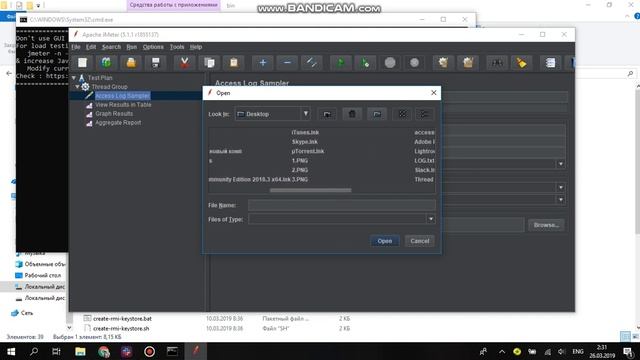Click the Clear All results icon
640x360 pixels.
pyautogui.click(x=468, y=63)
